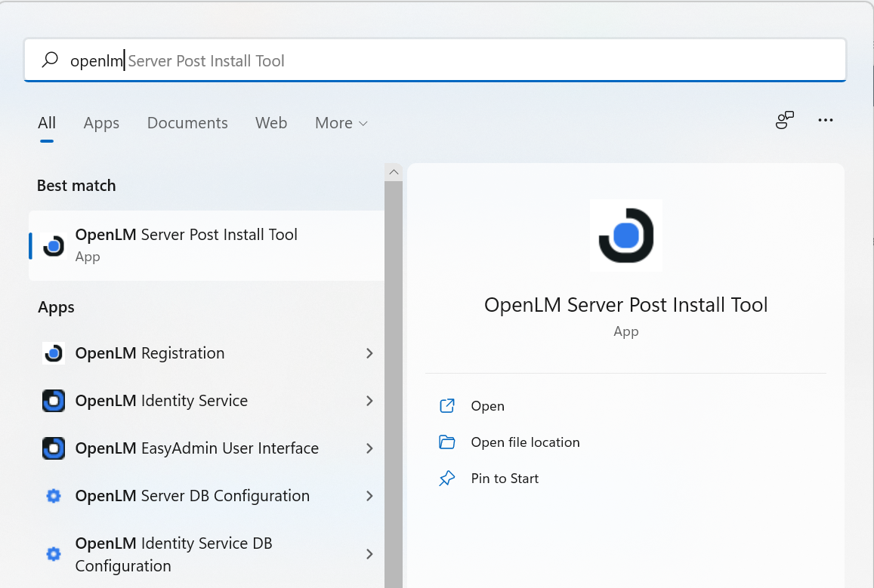The image size is (874, 588).
Task: Select the Web search tab
Action: [x=271, y=123]
